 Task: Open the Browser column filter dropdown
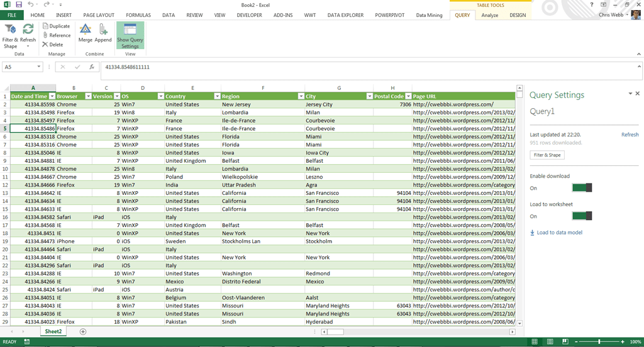tap(88, 96)
